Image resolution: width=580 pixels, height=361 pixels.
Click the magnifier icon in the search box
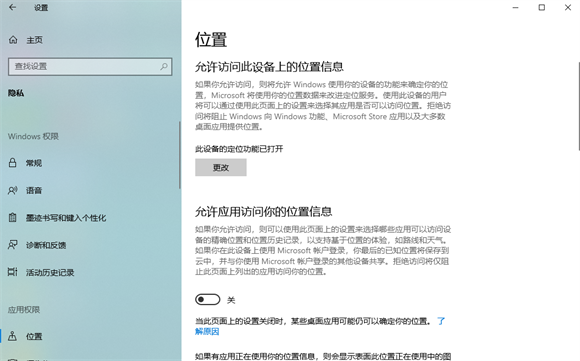pos(163,66)
